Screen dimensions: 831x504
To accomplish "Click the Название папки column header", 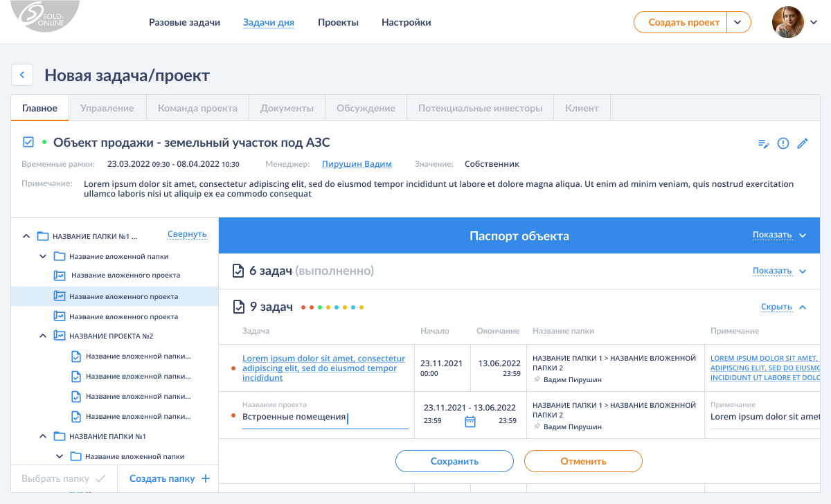I will coord(563,331).
